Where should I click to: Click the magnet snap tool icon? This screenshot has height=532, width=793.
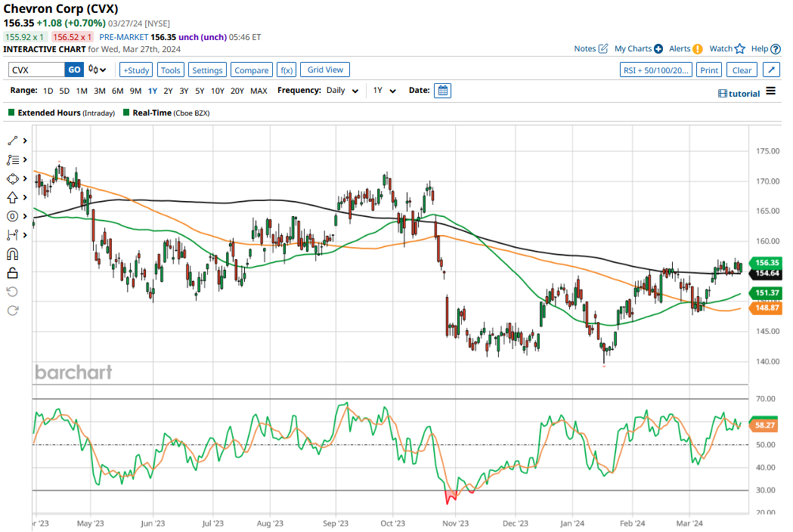pyautogui.click(x=13, y=254)
